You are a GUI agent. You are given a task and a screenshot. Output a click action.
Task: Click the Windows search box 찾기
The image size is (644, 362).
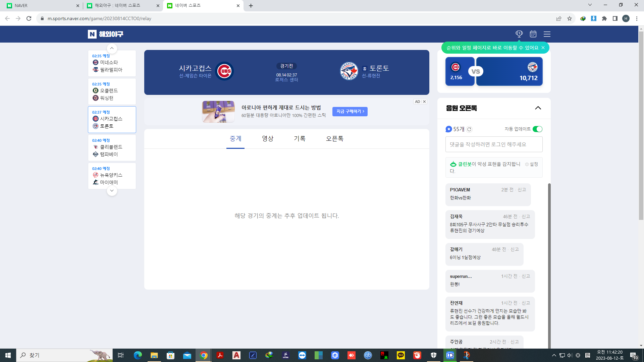pos(64,355)
